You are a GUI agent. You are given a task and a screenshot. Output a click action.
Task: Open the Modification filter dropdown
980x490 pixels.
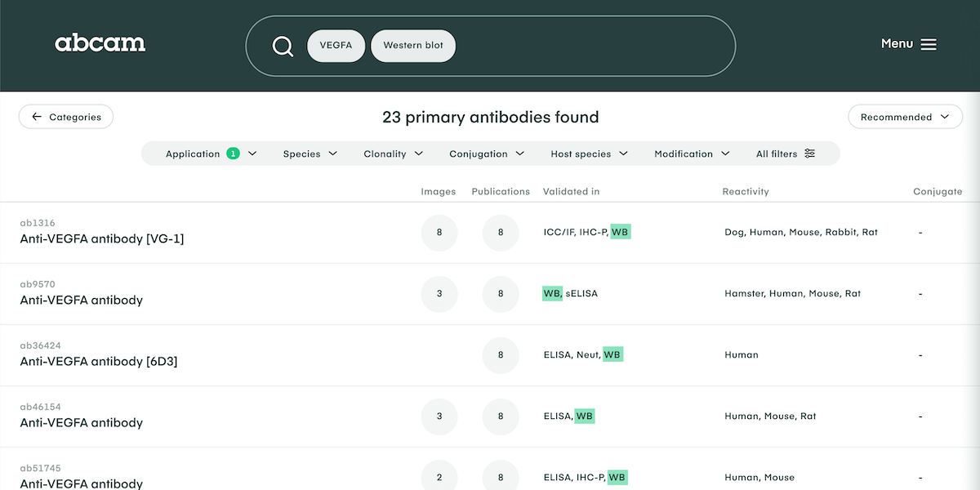point(691,154)
